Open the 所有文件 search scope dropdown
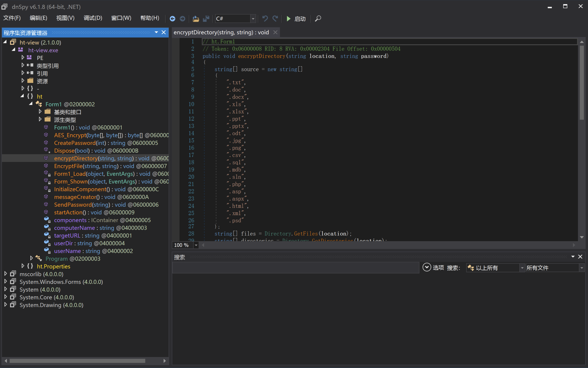This screenshot has width=588, height=368. coord(582,268)
